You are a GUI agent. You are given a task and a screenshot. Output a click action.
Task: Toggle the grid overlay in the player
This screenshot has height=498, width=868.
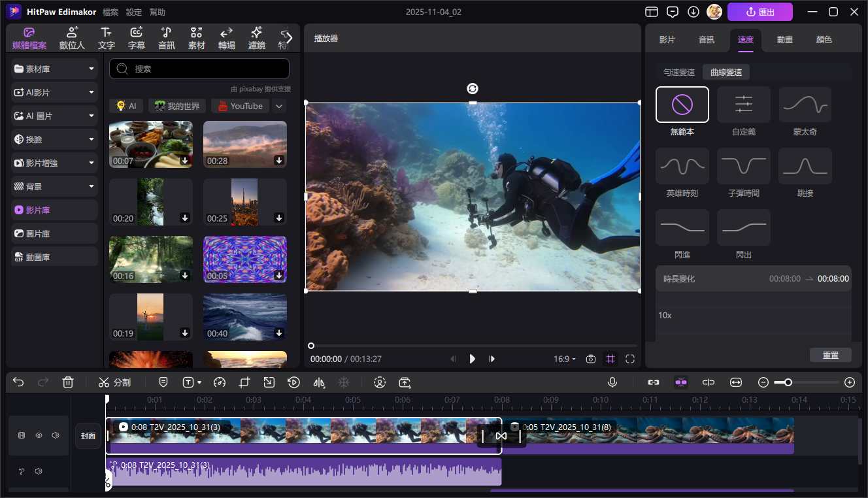pyautogui.click(x=610, y=359)
